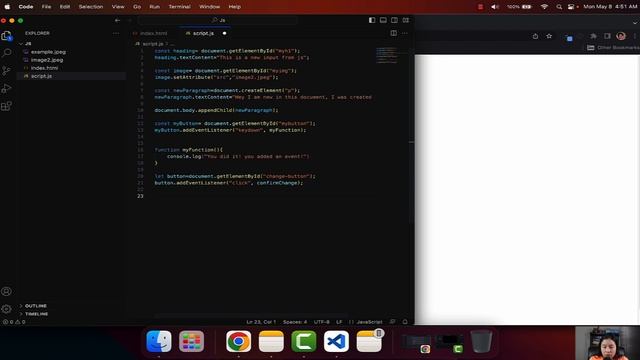Open the Terminal menu

(179, 7)
